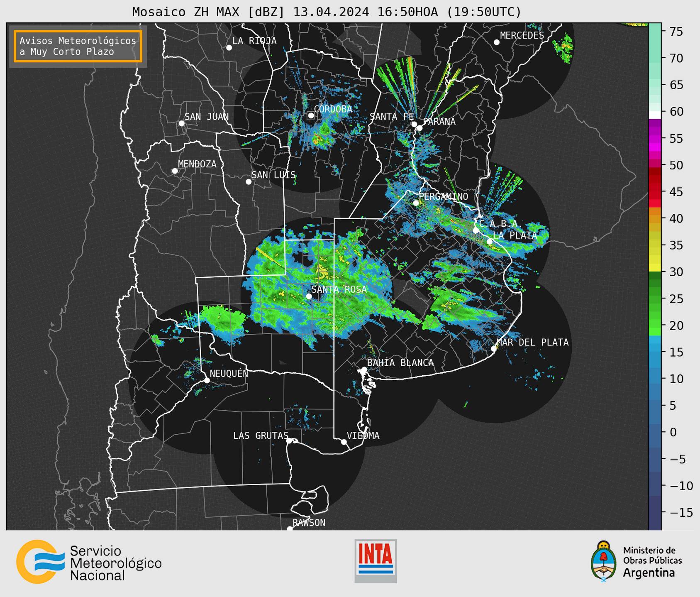Click the C.A.B.A. city marker
Image resolution: width=700 pixels, height=597 pixels.
(x=476, y=230)
